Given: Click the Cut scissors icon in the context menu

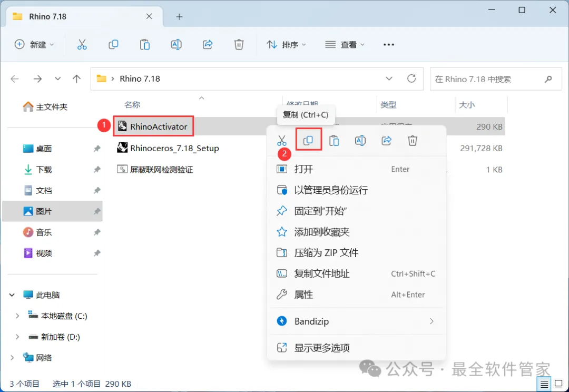Looking at the screenshot, I should pyautogui.click(x=281, y=141).
